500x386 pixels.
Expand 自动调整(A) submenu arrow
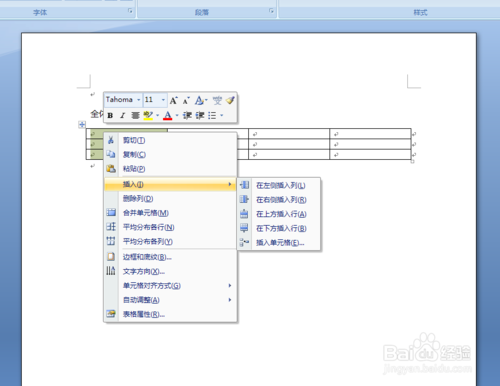pyautogui.click(x=230, y=300)
